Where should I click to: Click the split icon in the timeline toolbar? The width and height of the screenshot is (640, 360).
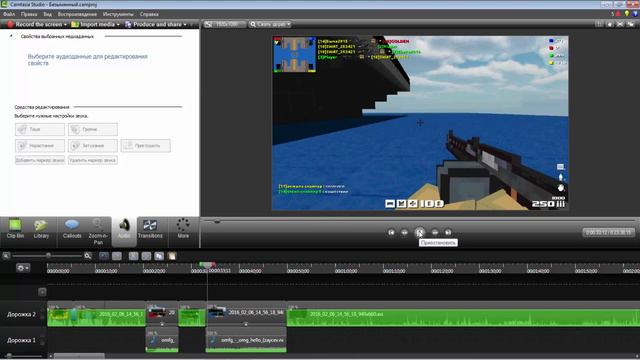pyautogui.click(x=146, y=256)
